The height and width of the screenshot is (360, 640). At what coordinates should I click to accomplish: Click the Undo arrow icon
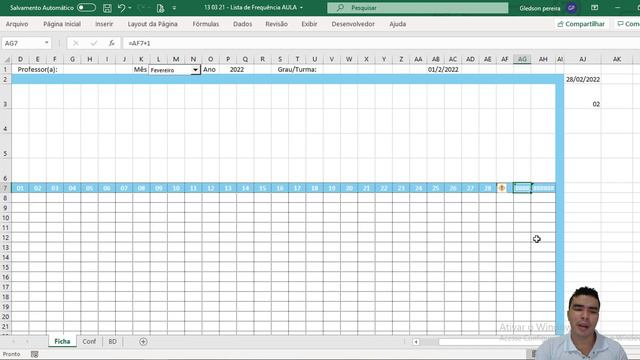pos(121,8)
